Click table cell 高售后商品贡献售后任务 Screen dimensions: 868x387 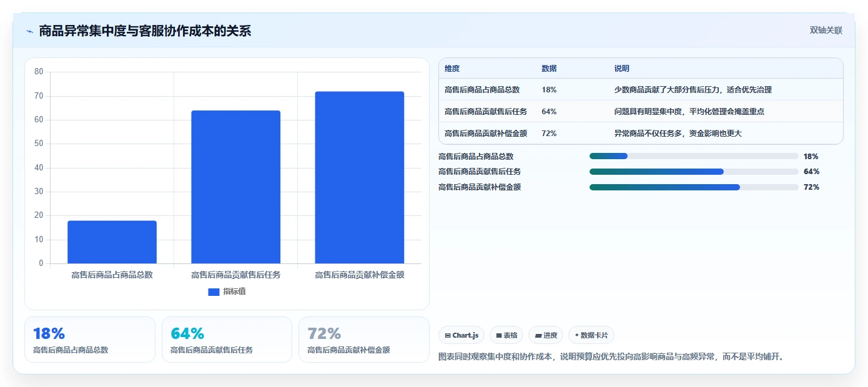(x=486, y=112)
